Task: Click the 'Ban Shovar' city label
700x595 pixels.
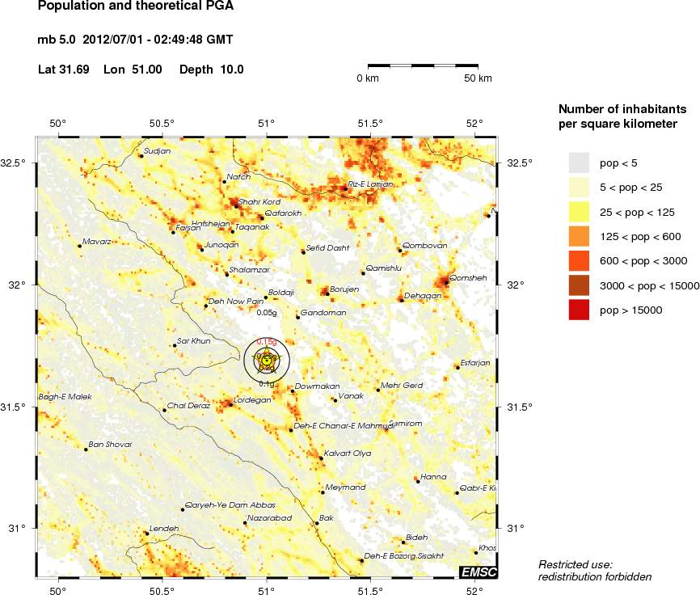Action: coord(110,444)
